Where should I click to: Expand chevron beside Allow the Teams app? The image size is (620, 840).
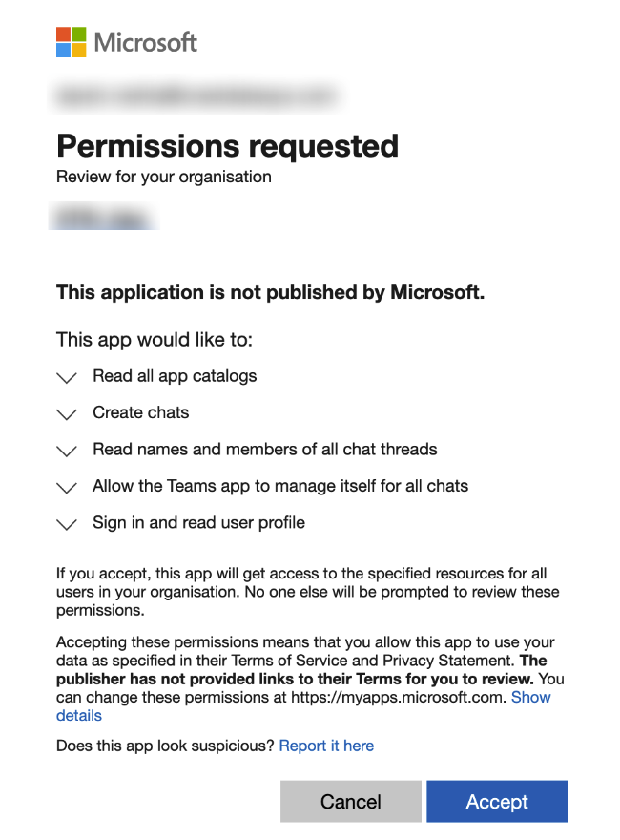[x=67, y=488]
